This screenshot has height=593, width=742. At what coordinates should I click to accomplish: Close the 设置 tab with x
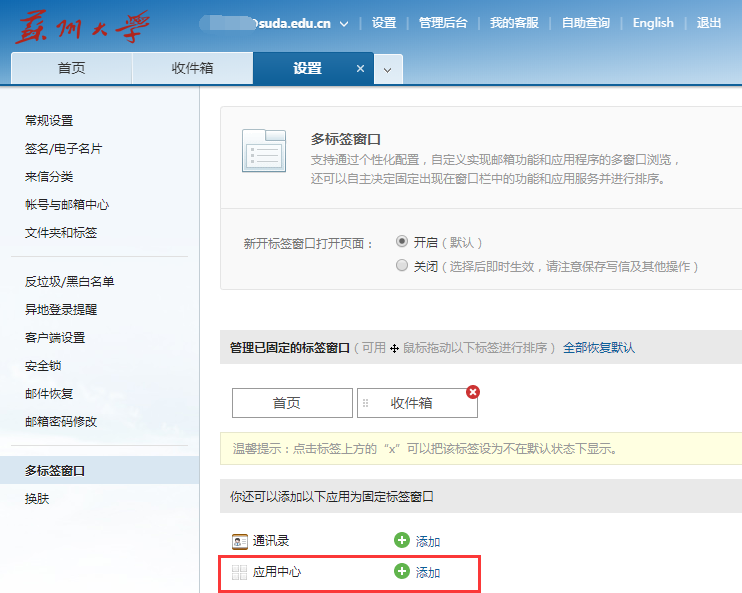tap(361, 69)
